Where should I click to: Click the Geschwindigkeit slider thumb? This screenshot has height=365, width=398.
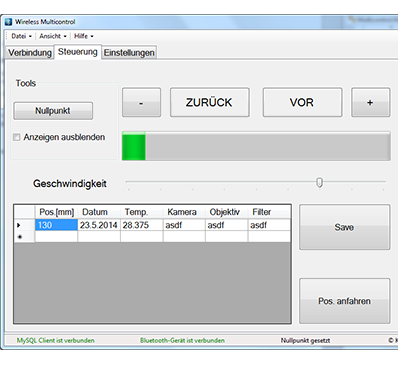click(x=319, y=183)
